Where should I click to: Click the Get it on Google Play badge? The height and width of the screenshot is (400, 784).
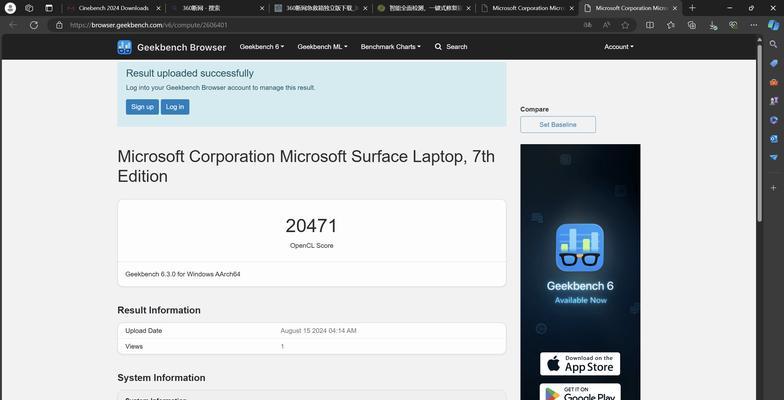tap(580, 392)
